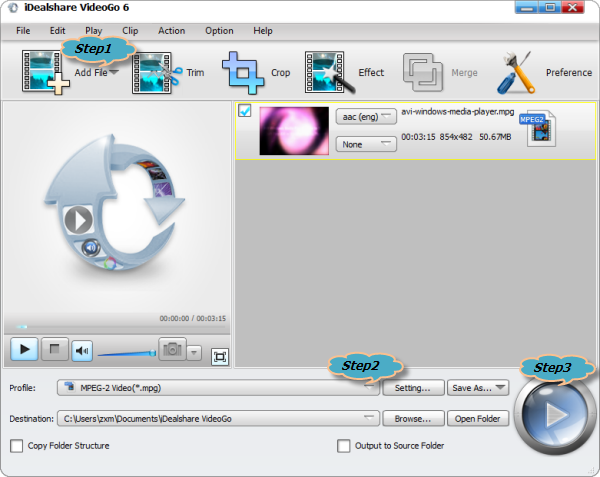Select the pink video thumbnail
This screenshot has height=477, width=600.
point(294,131)
